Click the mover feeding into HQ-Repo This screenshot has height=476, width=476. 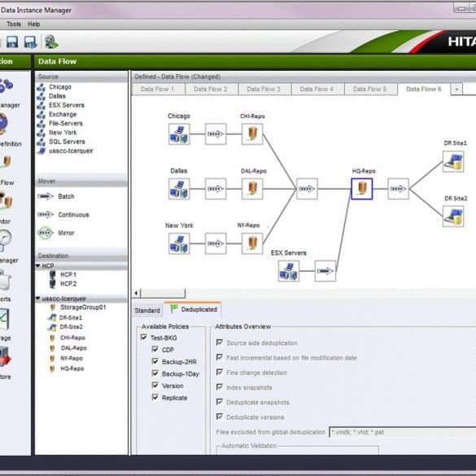tap(307, 189)
